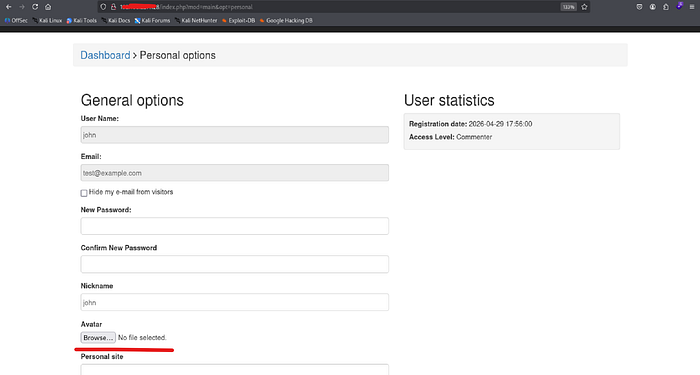The image size is (700, 375).
Task: Reload the current page
Action: pos(35,7)
